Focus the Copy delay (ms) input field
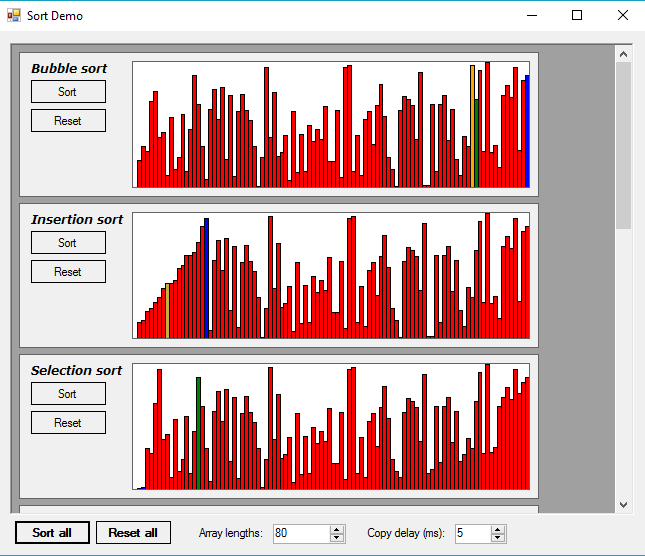This screenshot has height=556, width=645. [x=473, y=533]
